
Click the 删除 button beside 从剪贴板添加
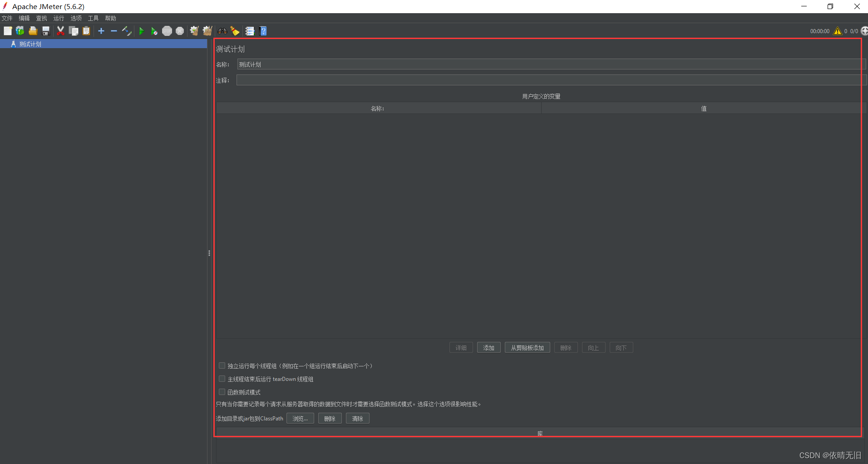(x=566, y=348)
